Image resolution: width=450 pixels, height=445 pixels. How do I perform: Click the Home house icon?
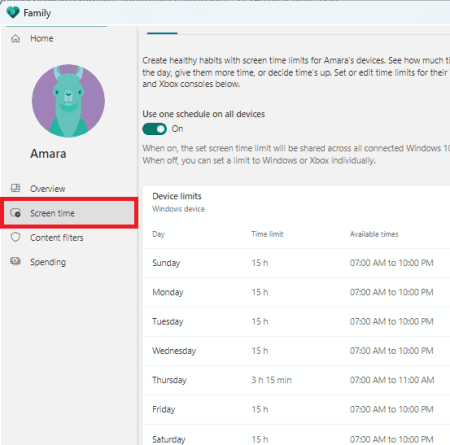15,39
